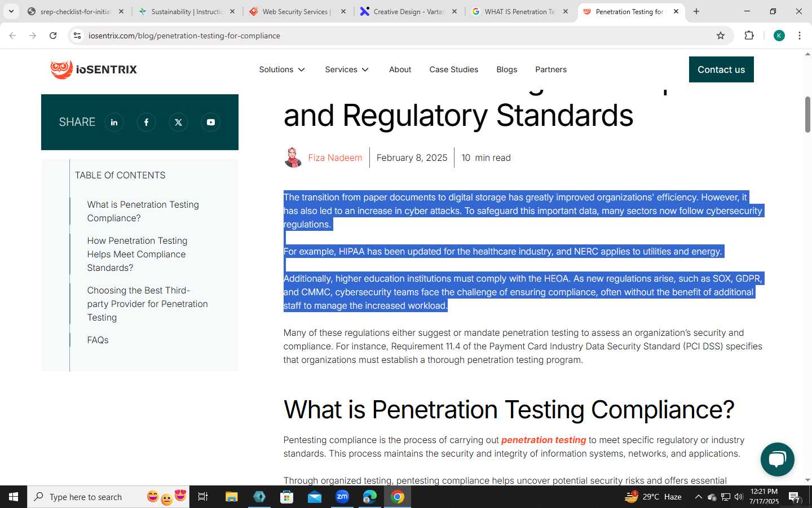Open Chrome three-dot menu
This screenshot has height=508, width=812.
point(800,36)
